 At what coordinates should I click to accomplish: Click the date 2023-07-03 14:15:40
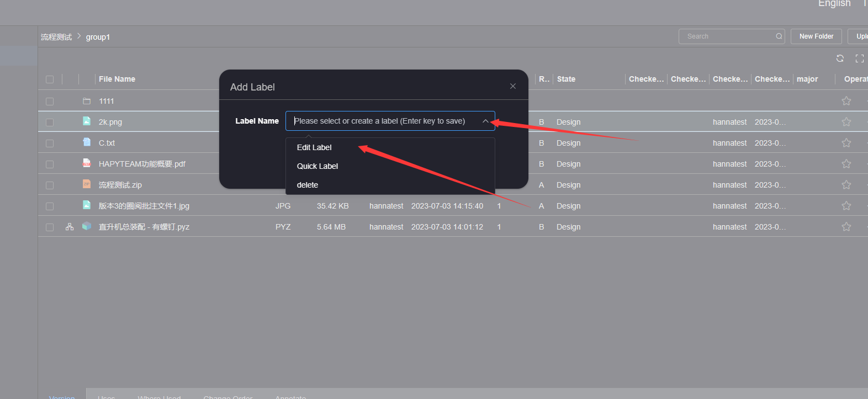click(x=447, y=206)
